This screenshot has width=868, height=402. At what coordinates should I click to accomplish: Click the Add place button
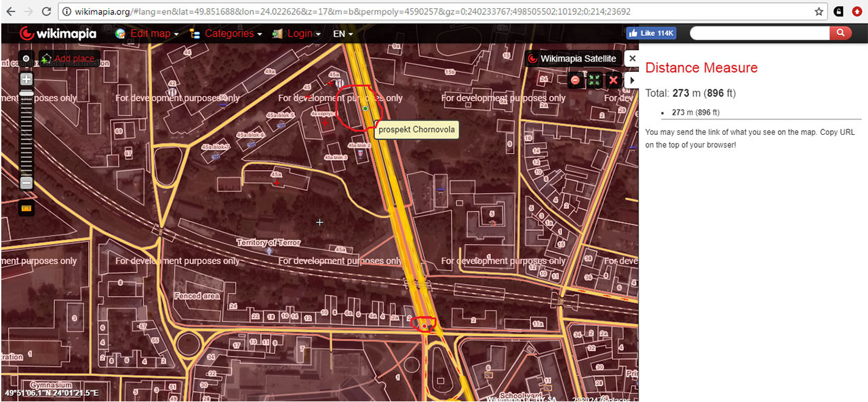click(x=68, y=59)
